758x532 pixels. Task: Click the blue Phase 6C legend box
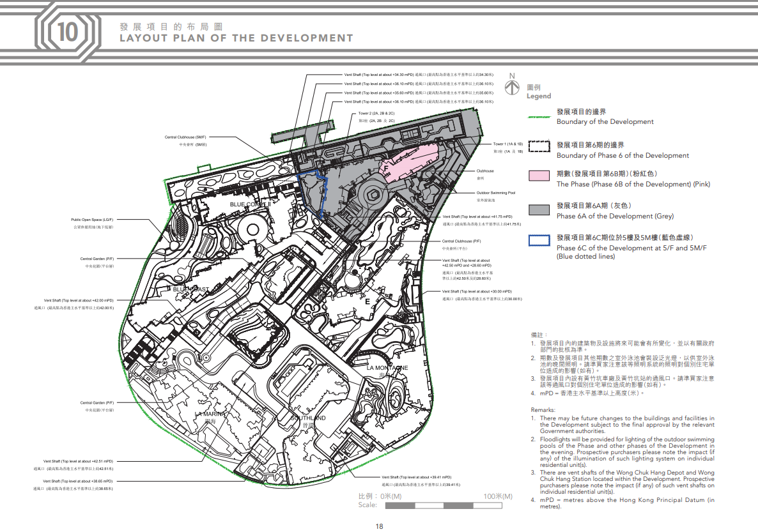[x=539, y=240]
